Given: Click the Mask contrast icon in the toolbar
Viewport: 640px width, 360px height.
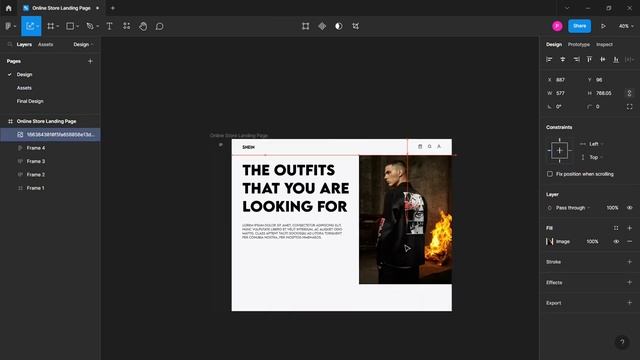Looking at the screenshot, I should [x=339, y=26].
